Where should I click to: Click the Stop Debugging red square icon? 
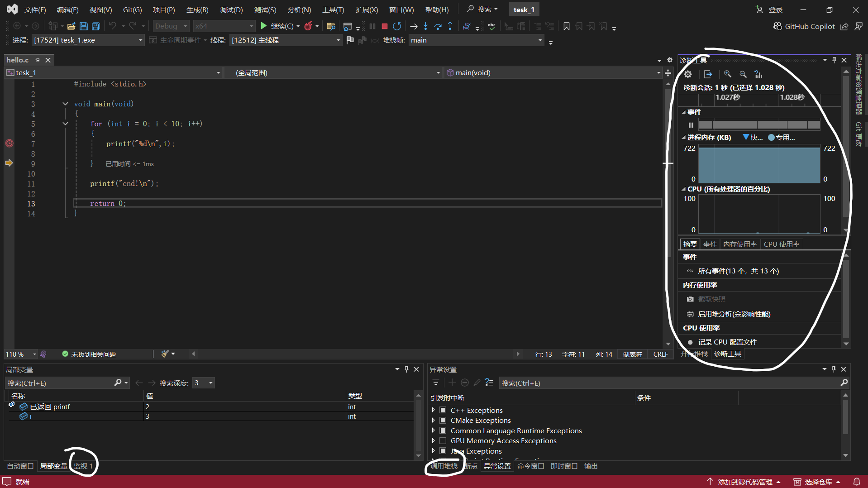click(x=384, y=26)
